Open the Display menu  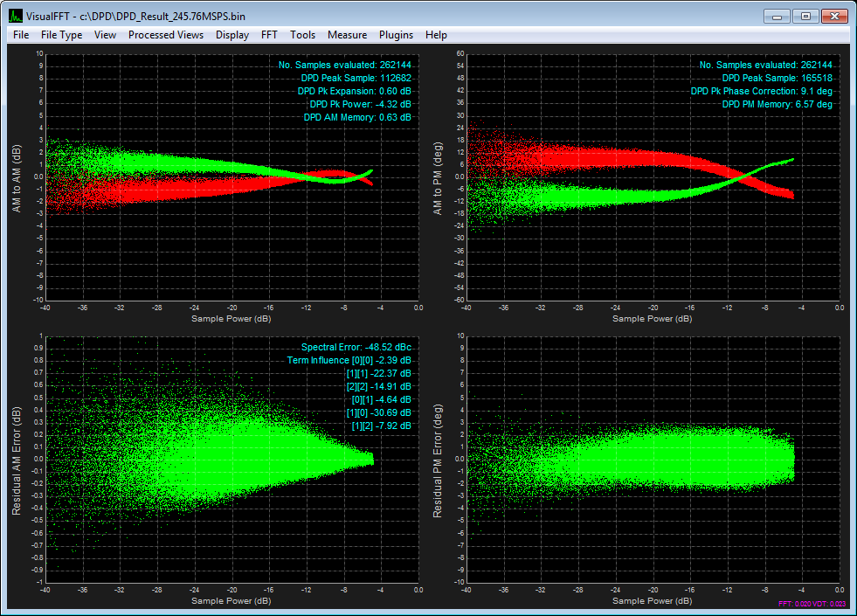coord(232,35)
